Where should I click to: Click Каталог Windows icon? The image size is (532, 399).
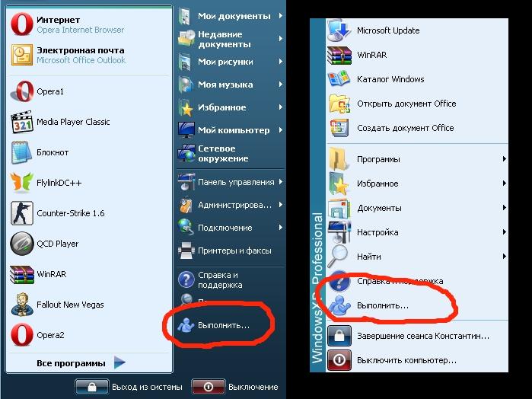339,79
